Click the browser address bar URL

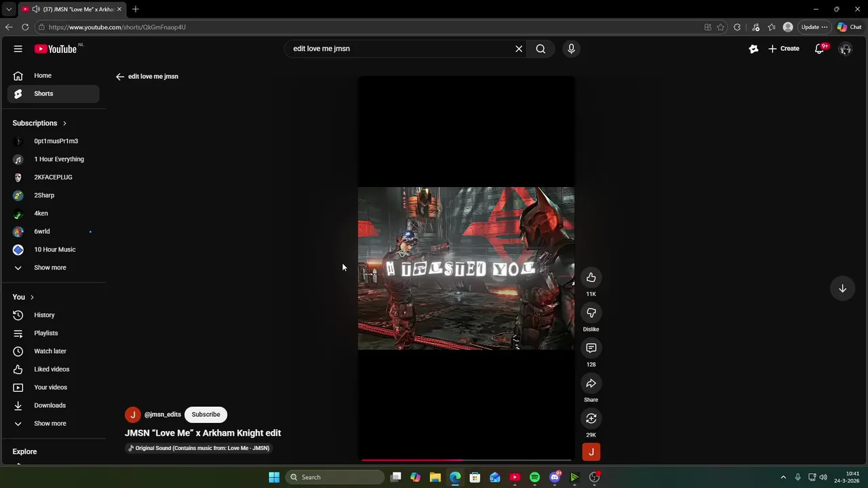click(x=117, y=27)
